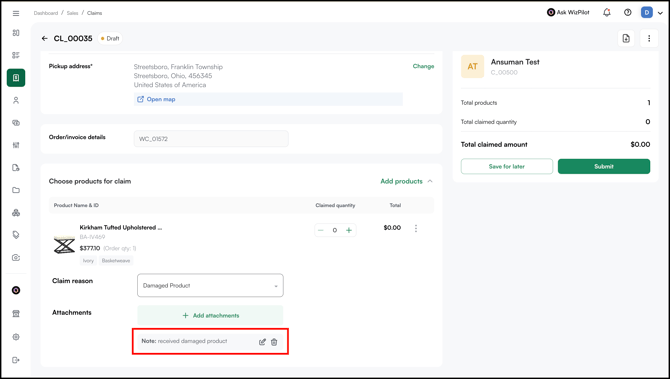Click the Kirkham Tufted product thumbnail

[x=64, y=245]
